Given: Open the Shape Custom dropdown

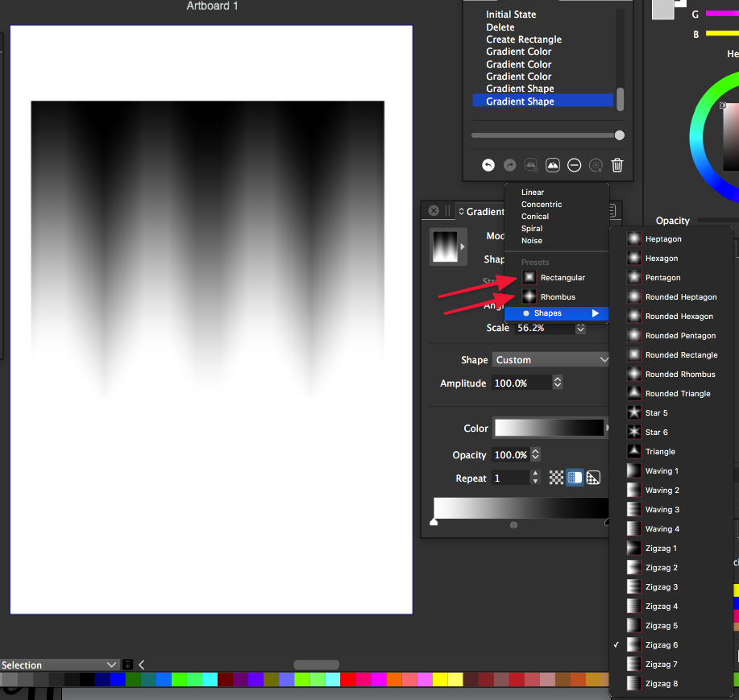Looking at the screenshot, I should (x=552, y=360).
